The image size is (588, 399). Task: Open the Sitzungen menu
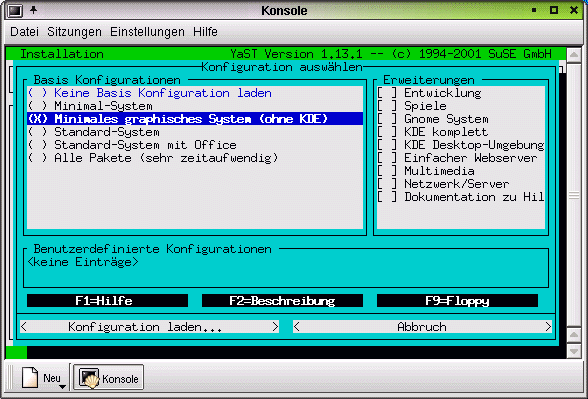click(x=74, y=32)
